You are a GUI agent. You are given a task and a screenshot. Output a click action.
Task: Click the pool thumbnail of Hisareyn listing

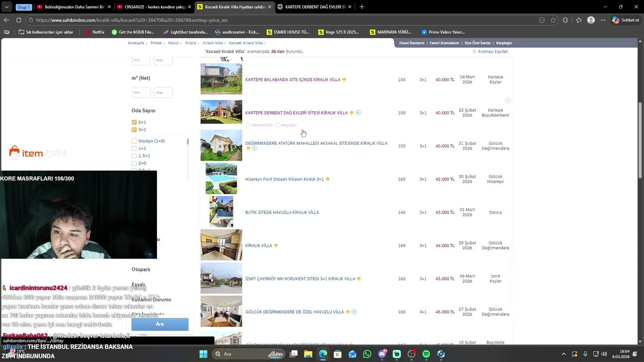pos(221,178)
